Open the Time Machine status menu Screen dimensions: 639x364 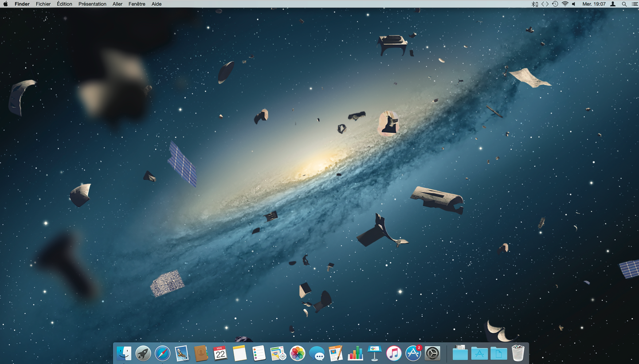555,4
